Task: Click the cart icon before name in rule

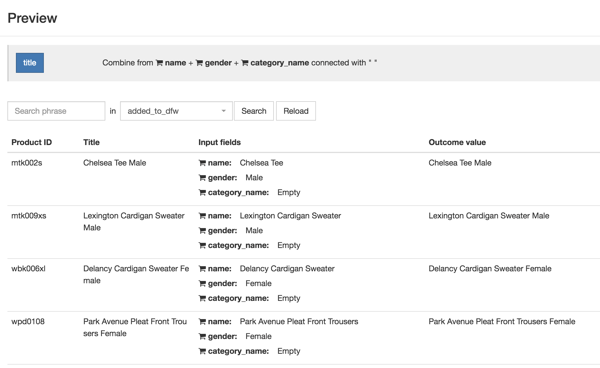Action: point(159,63)
